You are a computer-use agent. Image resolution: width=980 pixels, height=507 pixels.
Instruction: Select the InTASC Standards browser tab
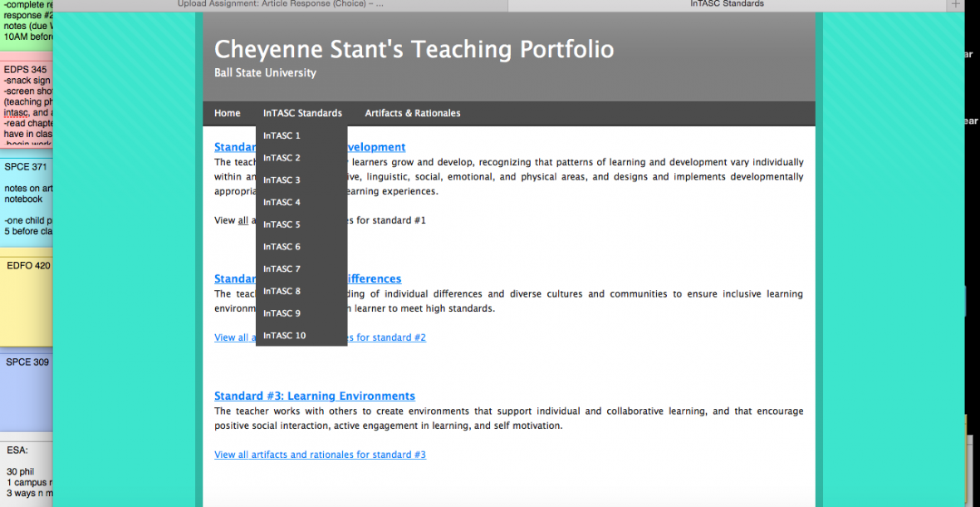727,4
